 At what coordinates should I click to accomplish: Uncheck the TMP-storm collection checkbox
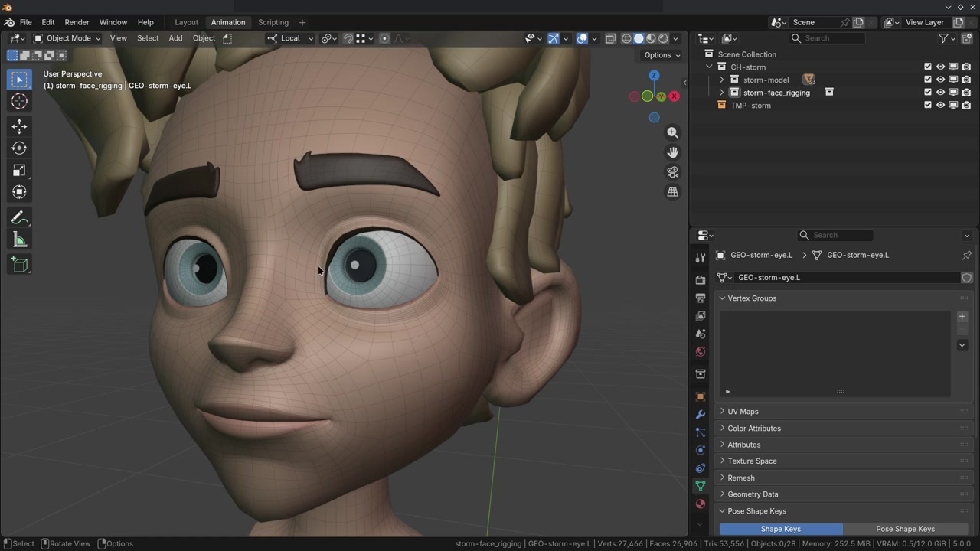click(928, 106)
